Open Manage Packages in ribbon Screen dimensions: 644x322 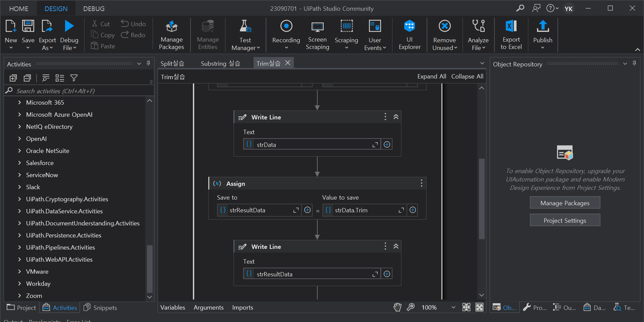171,35
